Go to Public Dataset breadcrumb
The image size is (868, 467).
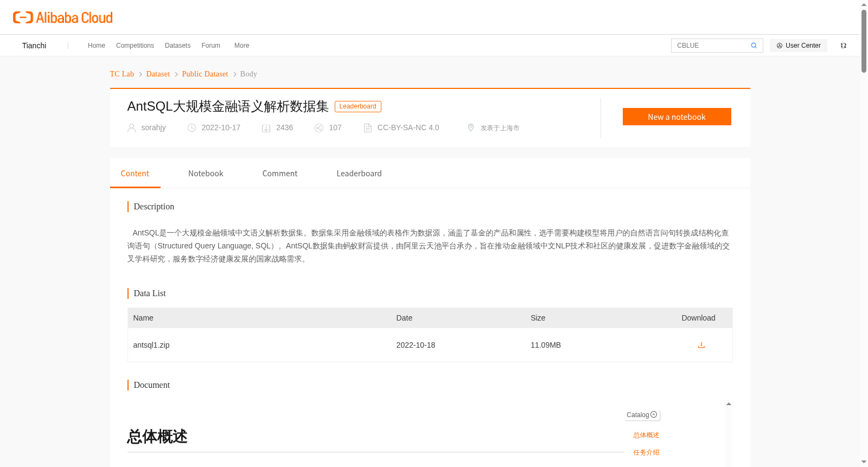point(205,74)
